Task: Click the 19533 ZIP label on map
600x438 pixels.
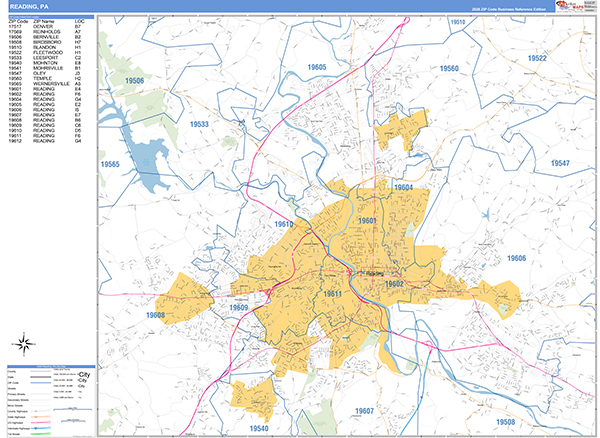Action: pos(199,125)
